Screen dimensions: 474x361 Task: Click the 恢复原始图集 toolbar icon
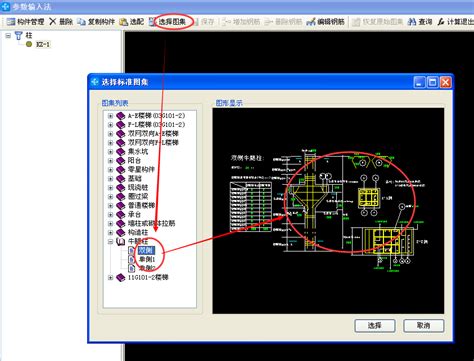357,22
